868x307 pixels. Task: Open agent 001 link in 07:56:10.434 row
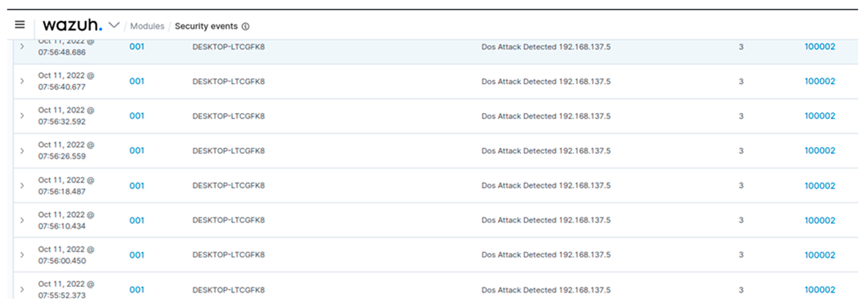pos(137,220)
